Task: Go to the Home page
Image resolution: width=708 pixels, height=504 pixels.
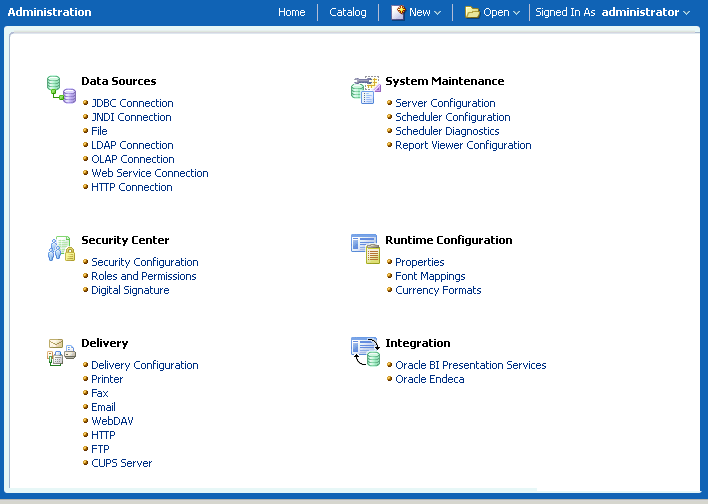Action: pos(292,12)
